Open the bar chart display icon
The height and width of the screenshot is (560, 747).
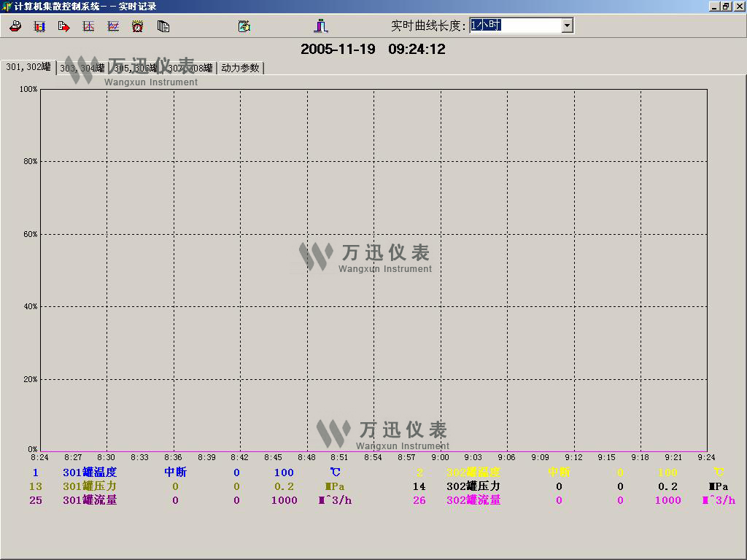(x=39, y=26)
